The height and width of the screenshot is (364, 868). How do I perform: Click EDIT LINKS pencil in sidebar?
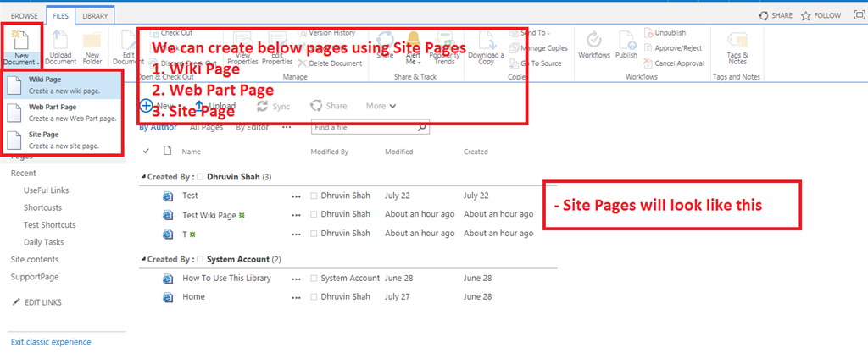[16, 302]
